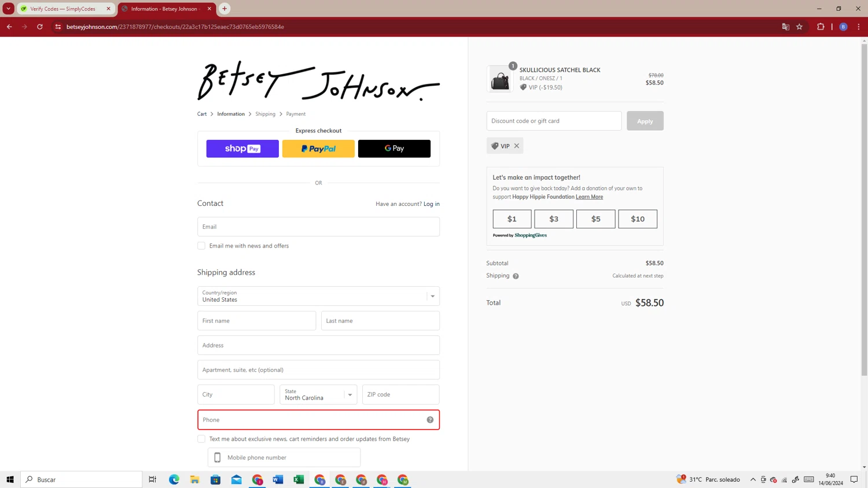The image size is (868, 488).
Task: Open Excel from the taskbar
Action: pyautogui.click(x=299, y=479)
